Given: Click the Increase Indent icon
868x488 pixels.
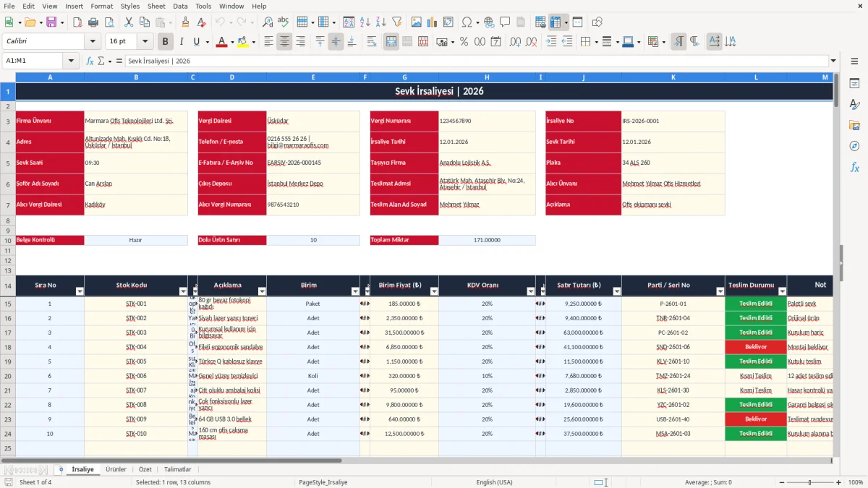Looking at the screenshot, I should point(551,42).
